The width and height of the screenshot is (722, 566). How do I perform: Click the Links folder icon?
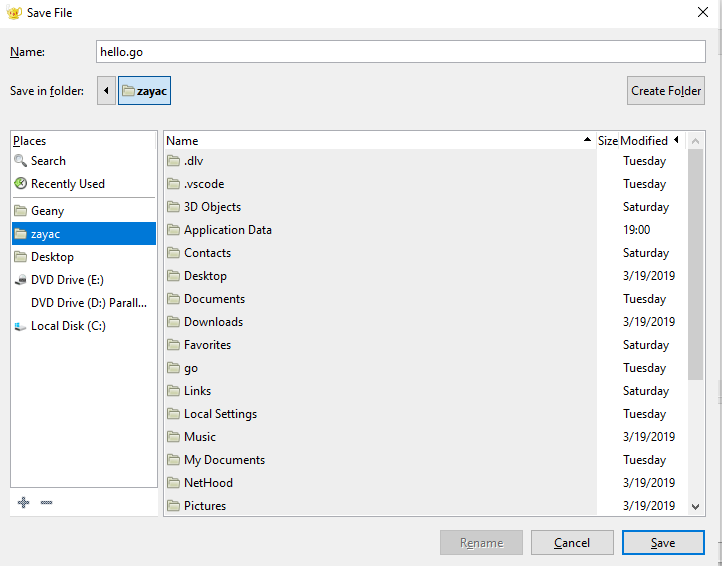174,391
